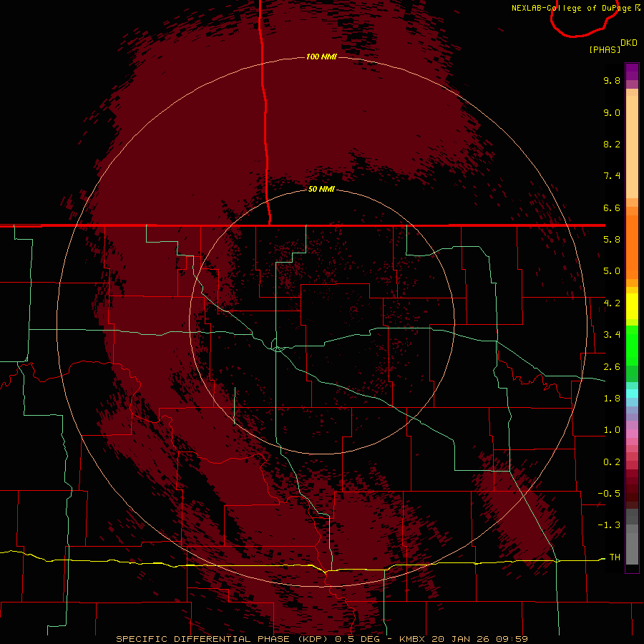Click the 9.8 value on the color scale
Screen dimensions: 644x644
pyautogui.click(x=612, y=80)
